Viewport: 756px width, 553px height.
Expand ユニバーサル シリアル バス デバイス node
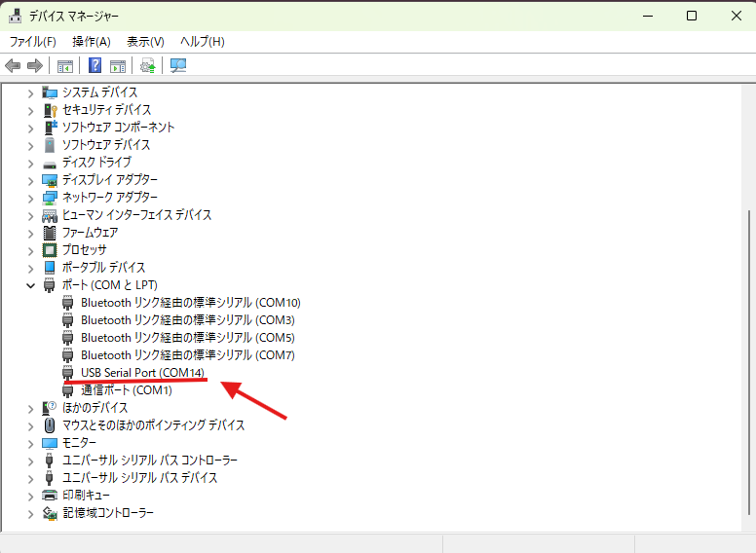pyautogui.click(x=30, y=479)
